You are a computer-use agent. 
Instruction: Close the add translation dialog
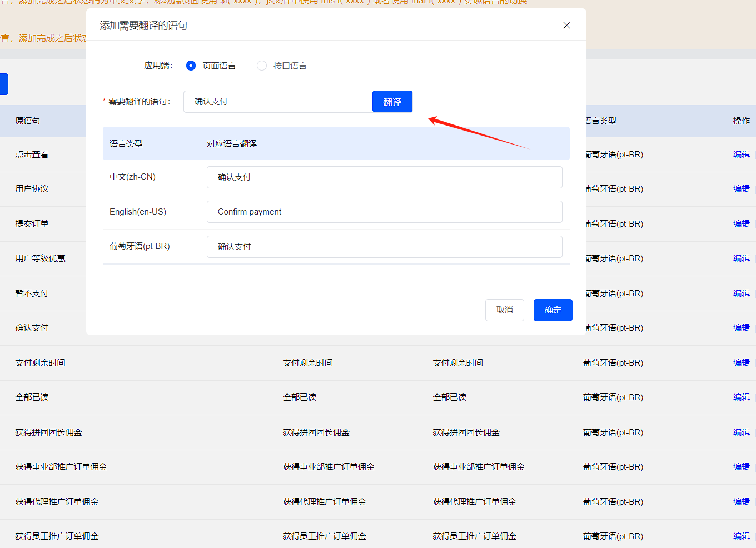(x=566, y=26)
